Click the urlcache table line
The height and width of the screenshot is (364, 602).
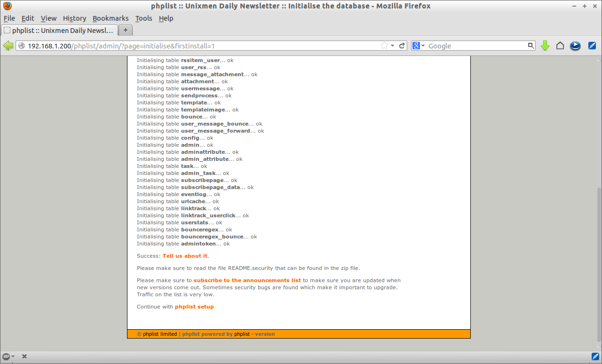[x=178, y=201]
